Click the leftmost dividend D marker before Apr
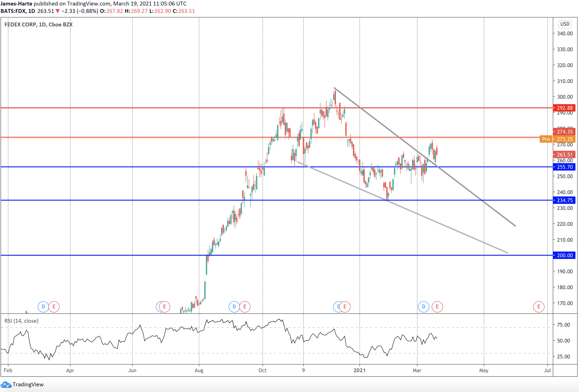 tap(43, 307)
